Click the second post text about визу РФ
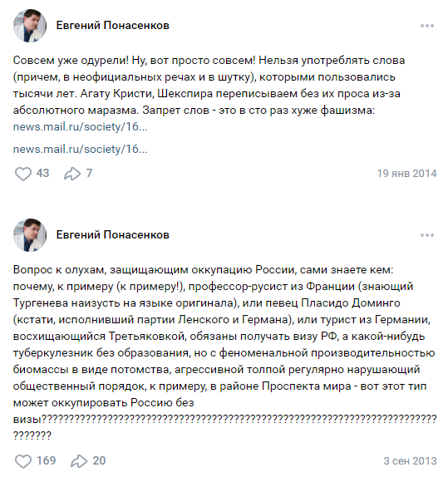448x482 pixels. (224, 352)
